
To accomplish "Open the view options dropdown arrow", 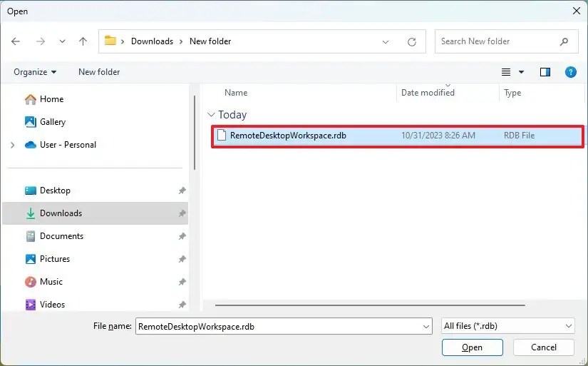I will pos(521,72).
